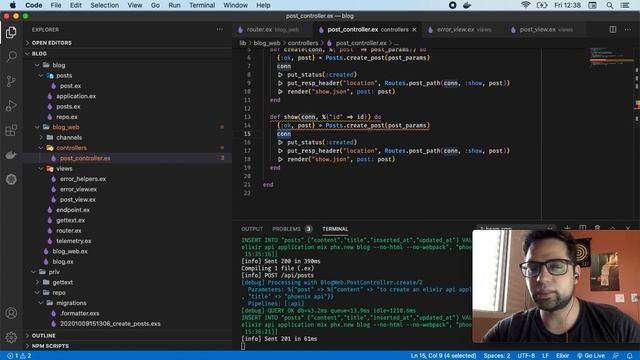The image size is (640, 360).
Task: Click the notifications bell in status bar
Action: click(x=629, y=356)
